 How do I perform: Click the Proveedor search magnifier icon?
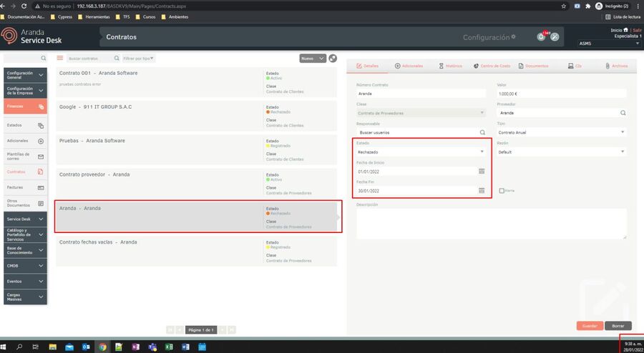pos(623,113)
